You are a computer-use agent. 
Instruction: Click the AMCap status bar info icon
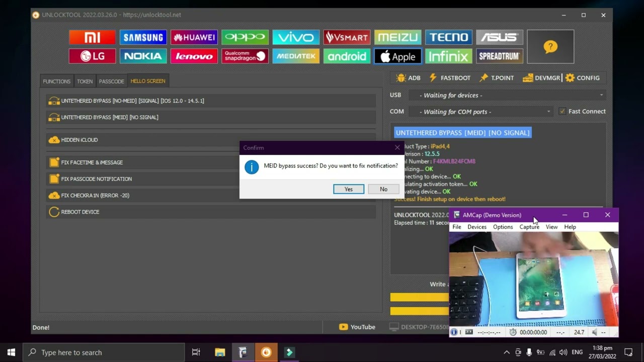point(454,332)
